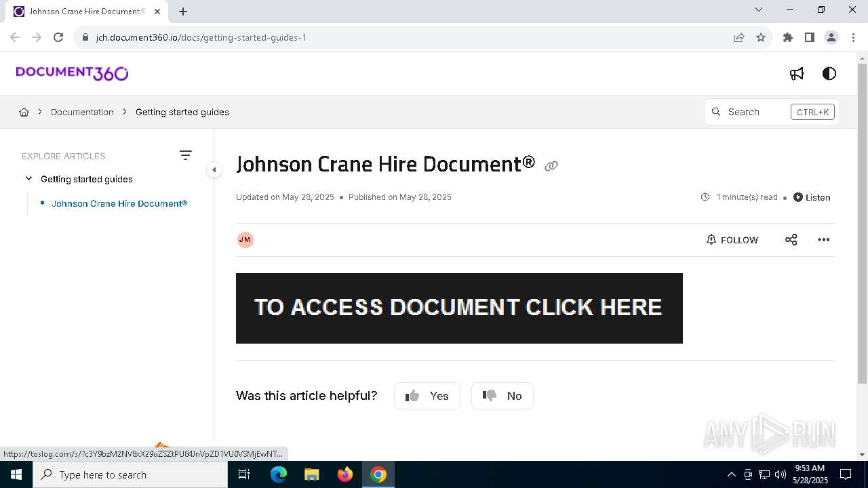Screen dimensions: 868x488
Task: Launch Microsoft Edge from taskbar
Action: point(279,474)
